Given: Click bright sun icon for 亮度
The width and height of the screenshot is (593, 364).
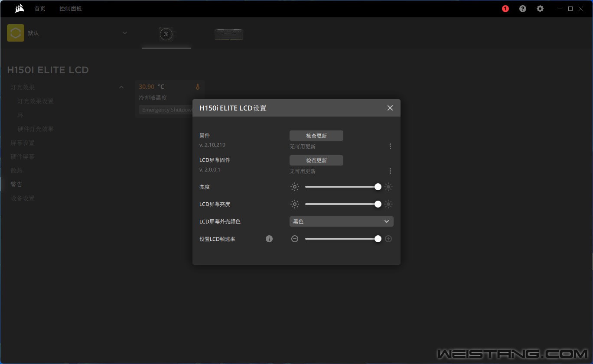Looking at the screenshot, I should tap(388, 187).
